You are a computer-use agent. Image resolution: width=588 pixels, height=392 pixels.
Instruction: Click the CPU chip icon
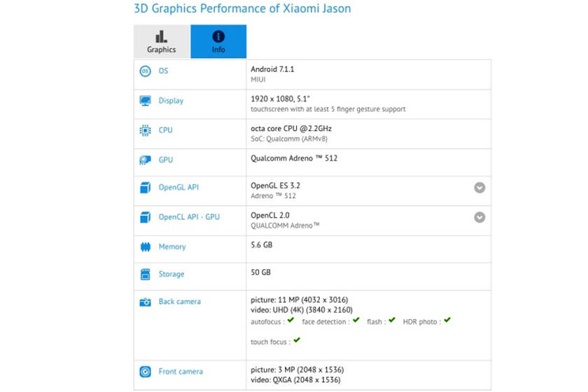coord(145,130)
